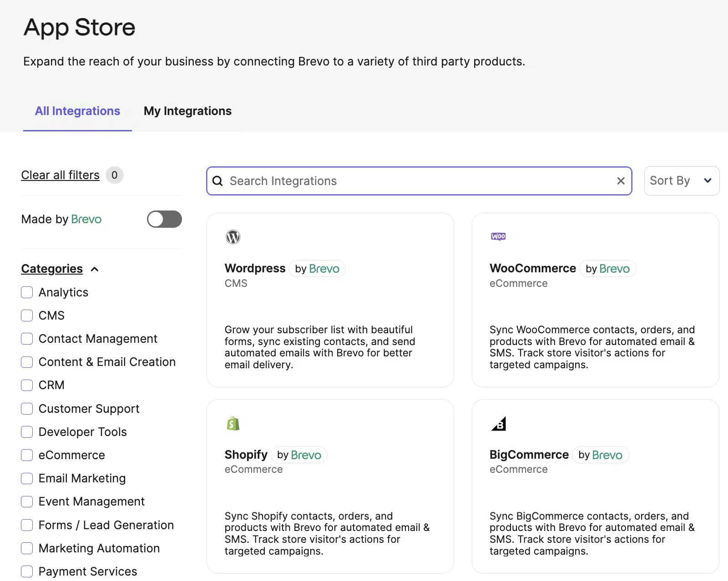The image size is (728, 581).
Task: Check the CRM category checkbox
Action: click(27, 385)
